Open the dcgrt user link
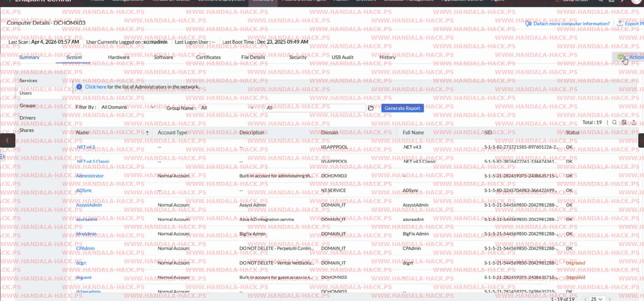This screenshot has width=644, height=301. click(81, 263)
